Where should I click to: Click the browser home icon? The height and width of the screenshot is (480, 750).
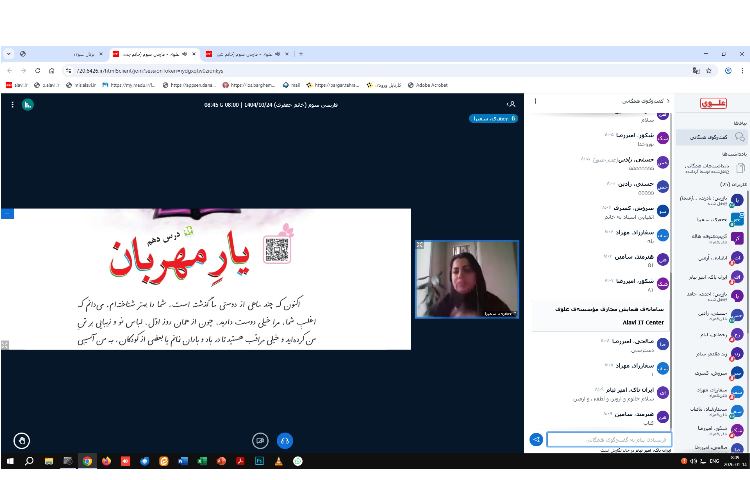52,71
